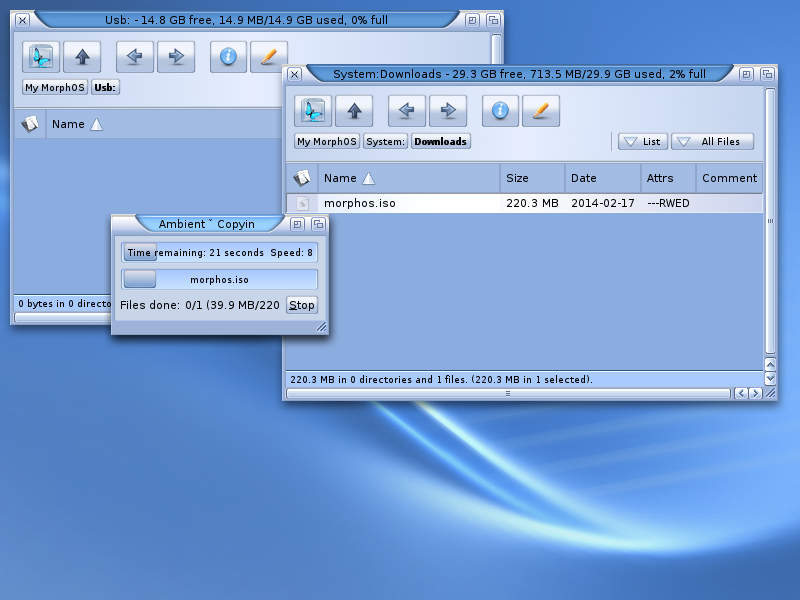Sort by Date column
The image size is (800, 600).
[603, 178]
